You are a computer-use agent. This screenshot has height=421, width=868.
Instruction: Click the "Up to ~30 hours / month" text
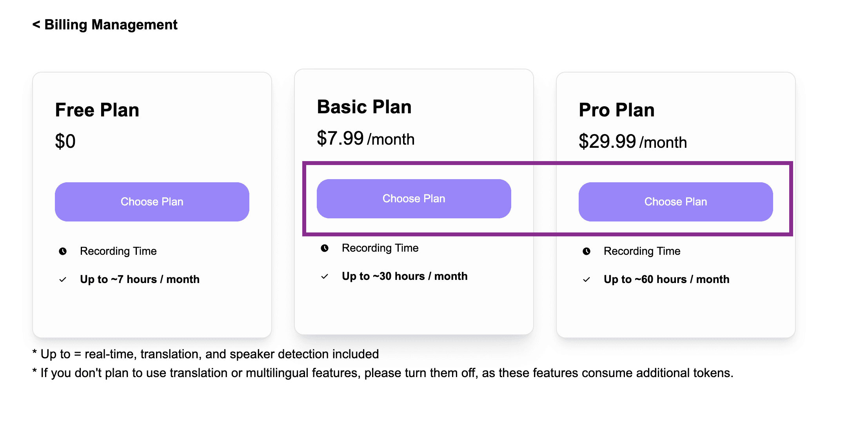(x=405, y=276)
